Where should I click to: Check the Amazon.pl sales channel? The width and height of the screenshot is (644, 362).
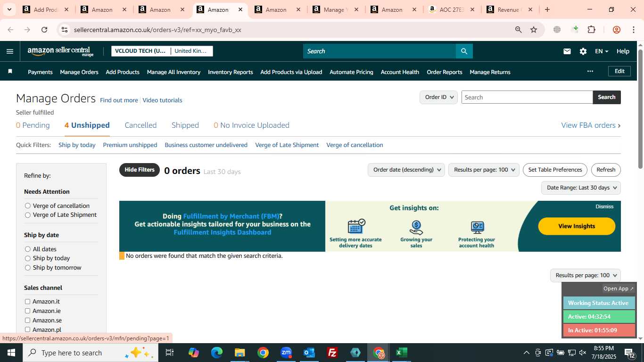[27, 329]
